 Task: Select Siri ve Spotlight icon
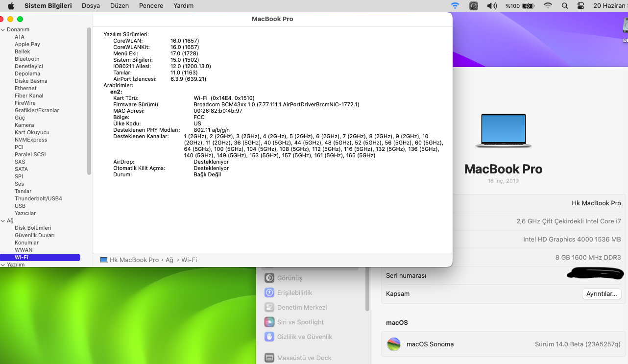[269, 322]
